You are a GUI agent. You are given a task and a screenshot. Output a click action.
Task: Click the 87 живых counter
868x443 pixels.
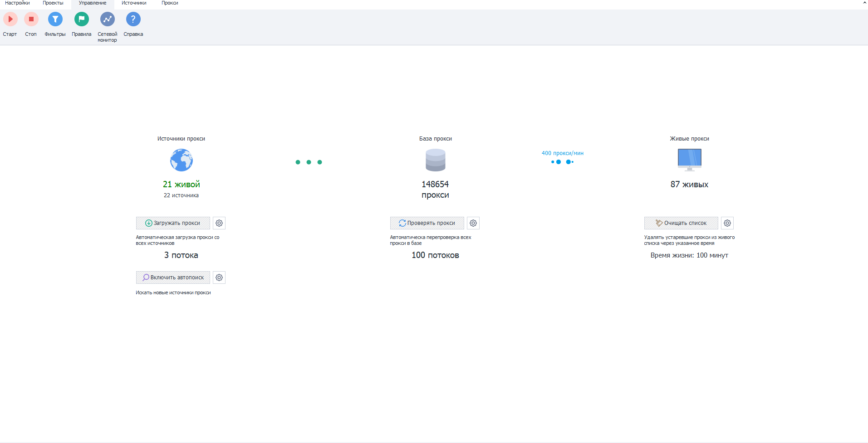[689, 185]
